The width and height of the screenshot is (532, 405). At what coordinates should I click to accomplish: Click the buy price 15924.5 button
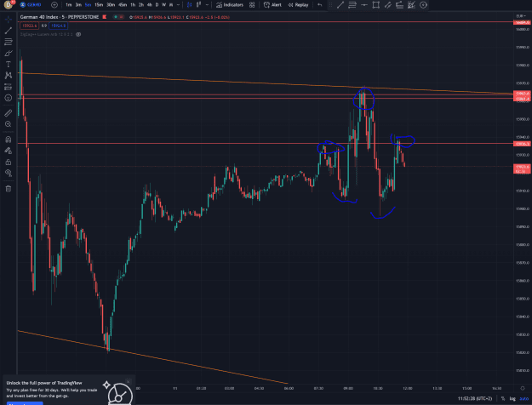point(59,26)
